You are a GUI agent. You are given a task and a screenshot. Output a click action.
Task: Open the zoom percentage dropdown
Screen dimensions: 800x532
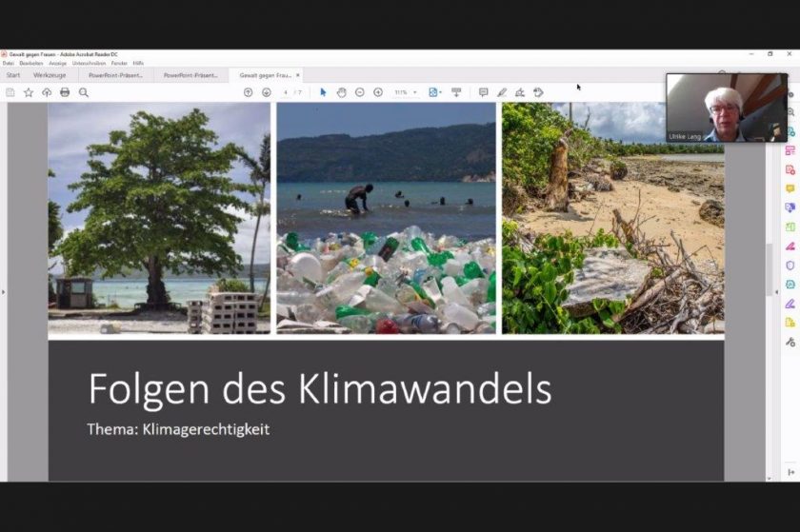click(x=406, y=92)
